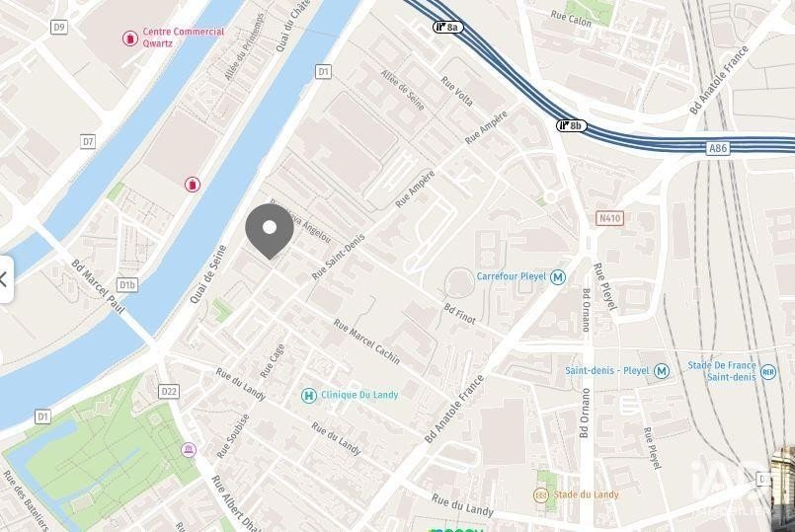Click the 8b exit sign
Screen dimensions: 795x532
click(x=572, y=125)
